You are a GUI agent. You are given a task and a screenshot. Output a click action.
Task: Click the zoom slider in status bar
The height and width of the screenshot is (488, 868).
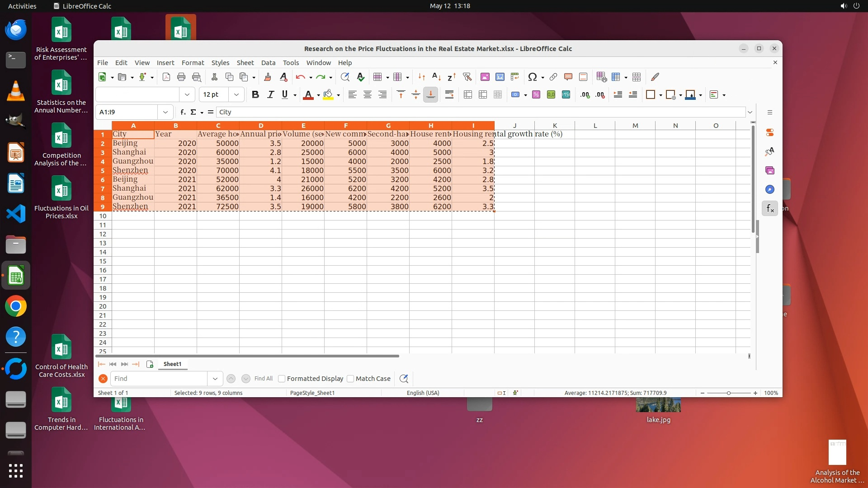(728, 393)
